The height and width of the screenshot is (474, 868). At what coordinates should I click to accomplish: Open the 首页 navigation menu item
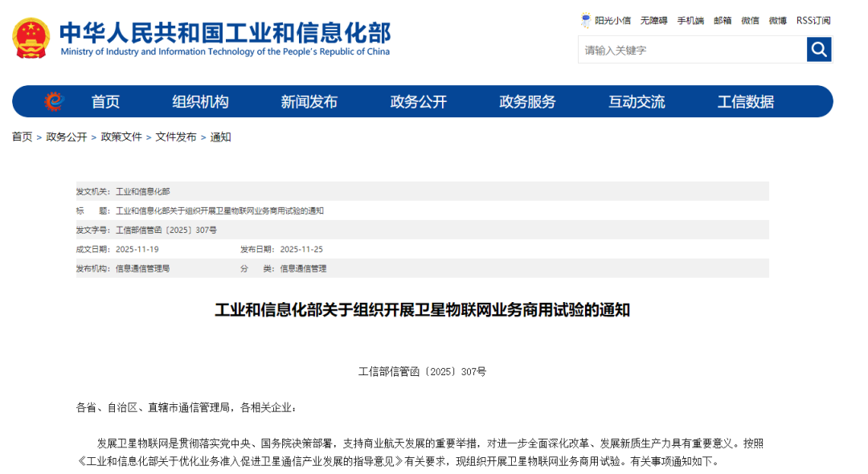[x=105, y=102]
